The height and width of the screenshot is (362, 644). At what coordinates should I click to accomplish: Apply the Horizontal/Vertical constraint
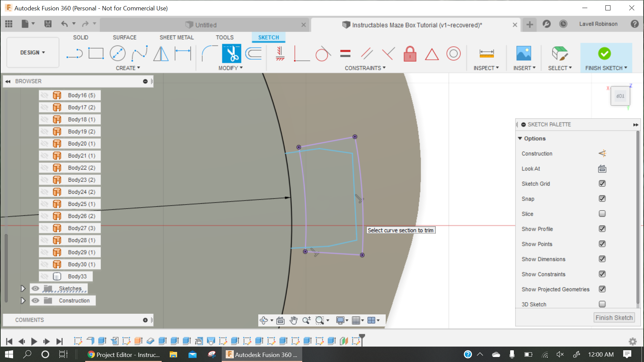point(280,53)
